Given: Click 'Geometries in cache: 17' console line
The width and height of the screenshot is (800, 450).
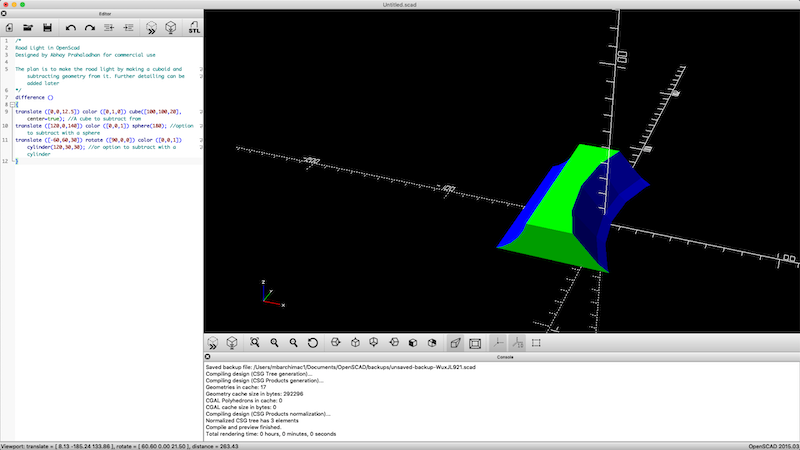Looking at the screenshot, I should [x=236, y=387].
